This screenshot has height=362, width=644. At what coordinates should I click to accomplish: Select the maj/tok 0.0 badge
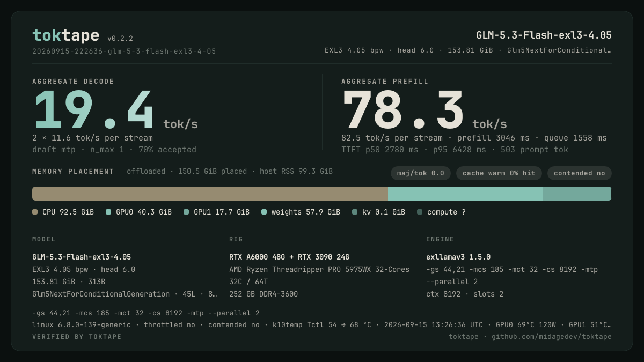tap(421, 173)
